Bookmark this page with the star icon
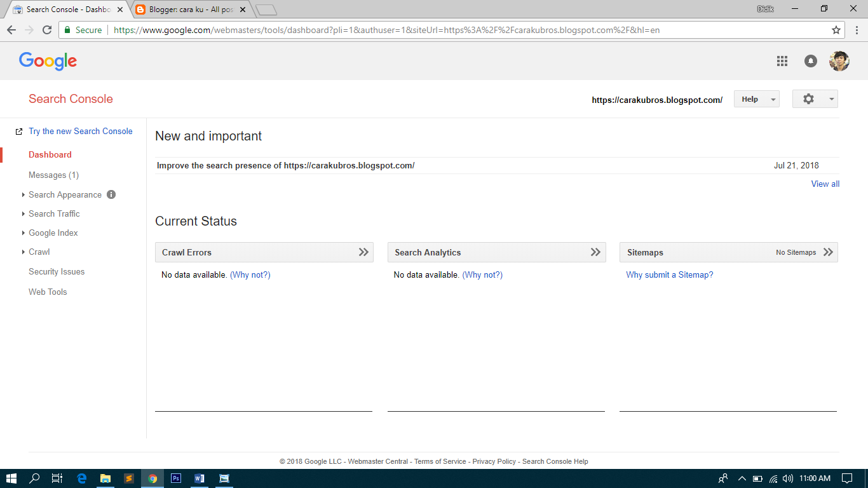The image size is (868, 488). pos(836,30)
